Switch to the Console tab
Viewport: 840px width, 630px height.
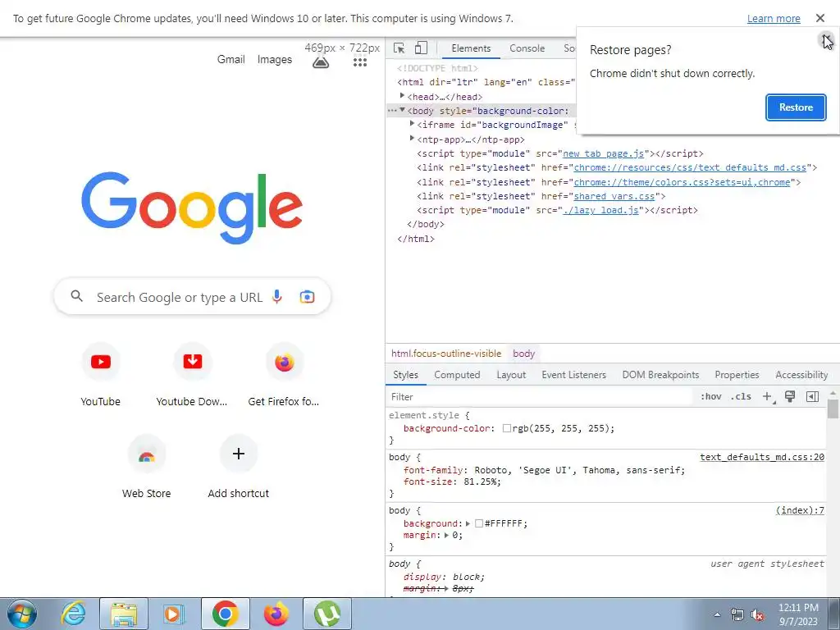click(527, 48)
